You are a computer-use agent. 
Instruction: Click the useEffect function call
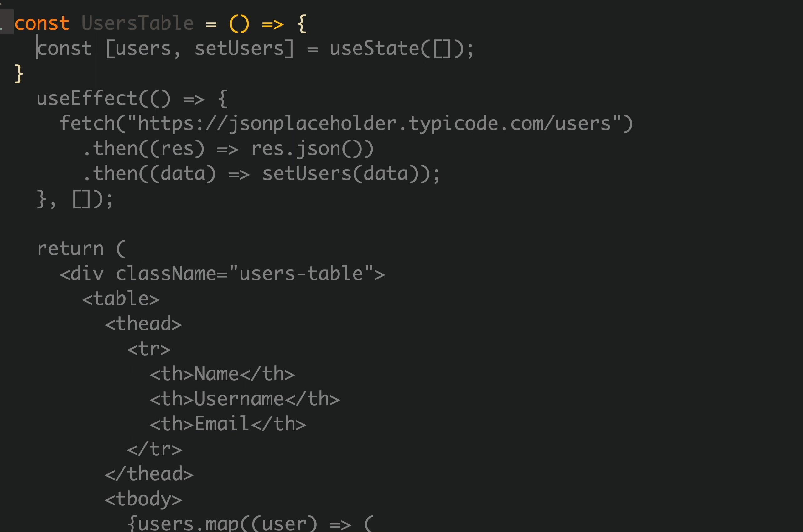(x=86, y=98)
